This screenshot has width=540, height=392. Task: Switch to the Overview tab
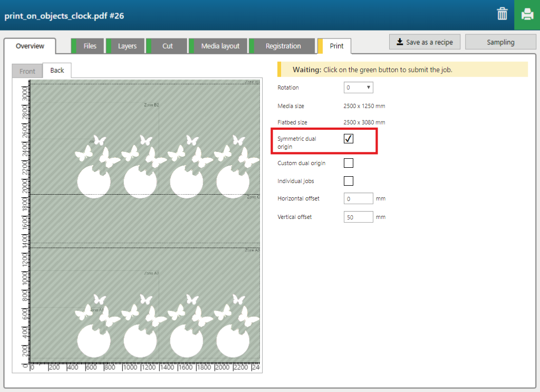tap(30, 46)
